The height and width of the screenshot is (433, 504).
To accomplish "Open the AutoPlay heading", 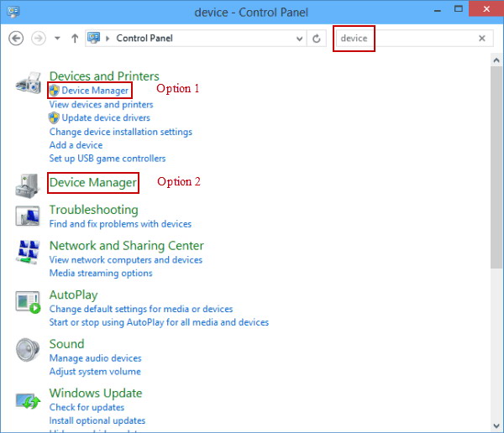I will 73,295.
